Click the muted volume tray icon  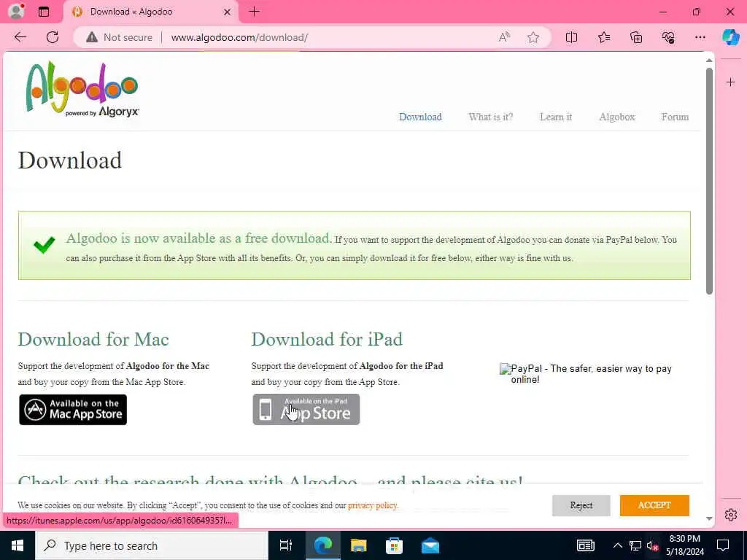(652, 545)
